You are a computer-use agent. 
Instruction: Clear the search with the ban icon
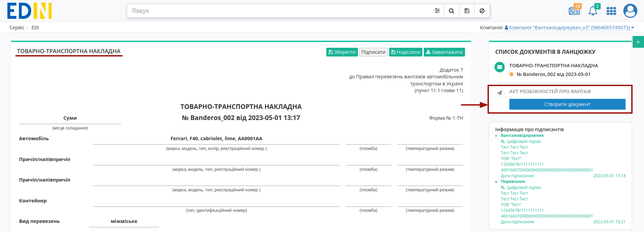click(x=482, y=11)
